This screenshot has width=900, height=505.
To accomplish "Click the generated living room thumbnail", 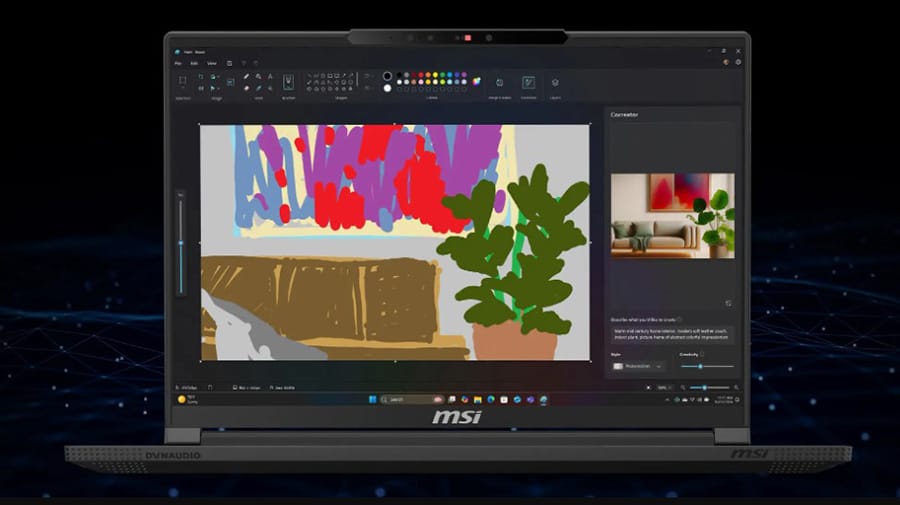I will tap(672, 216).
